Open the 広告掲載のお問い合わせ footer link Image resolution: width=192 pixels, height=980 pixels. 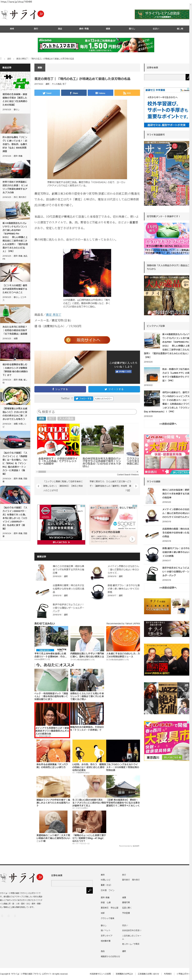(149, 974)
